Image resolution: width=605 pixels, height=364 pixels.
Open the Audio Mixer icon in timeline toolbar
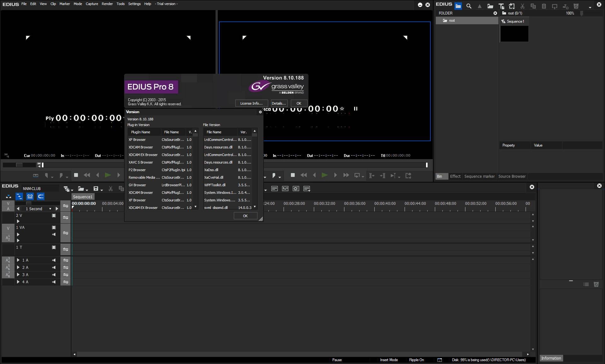[285, 188]
